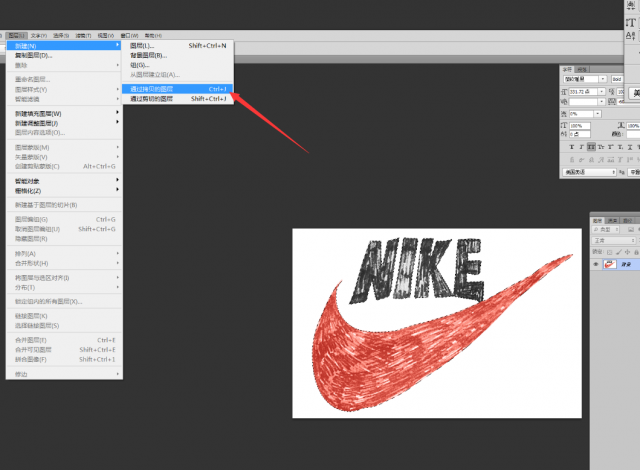Screen dimensions: 640x470
Task: Expand the 新建填充图层(W) submenu
Action: [x=64, y=113]
